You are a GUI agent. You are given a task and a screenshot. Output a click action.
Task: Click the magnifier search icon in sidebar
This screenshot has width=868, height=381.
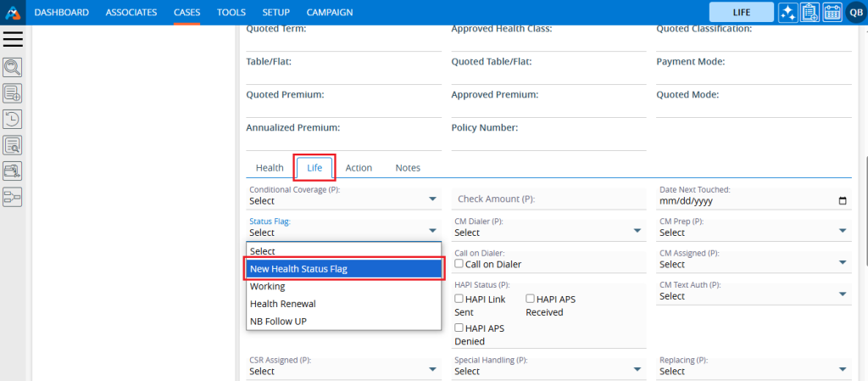(x=13, y=67)
